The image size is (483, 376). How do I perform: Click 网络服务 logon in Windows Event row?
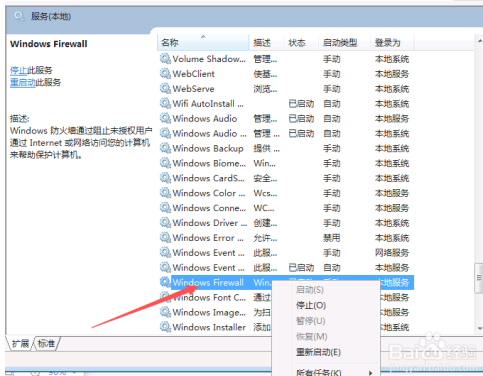point(392,252)
